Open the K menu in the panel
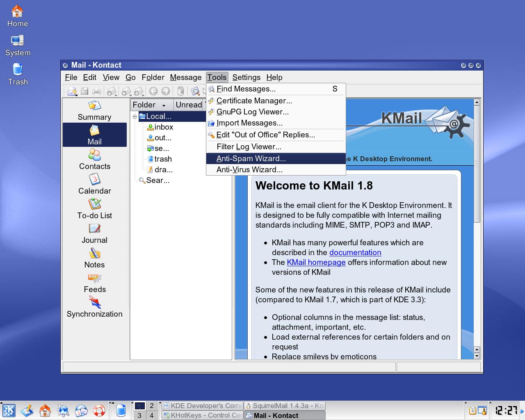Image resolution: width=525 pixels, height=420 pixels. click(x=9, y=410)
